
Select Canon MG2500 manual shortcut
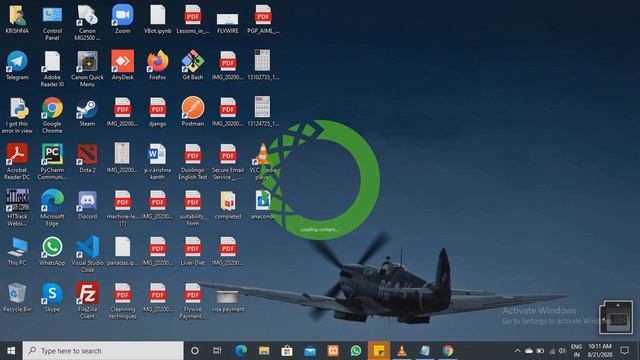pos(87,22)
